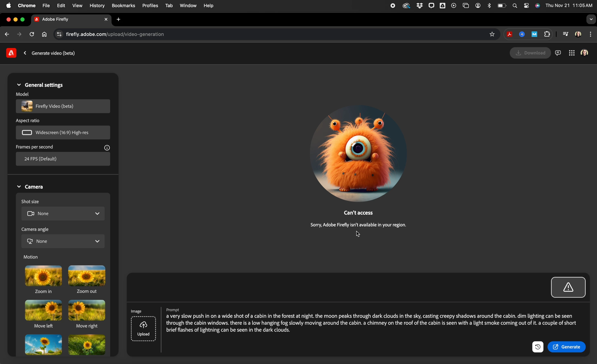The height and width of the screenshot is (364, 597).
Task: Click the warning triangle icon box
Action: coord(568,287)
